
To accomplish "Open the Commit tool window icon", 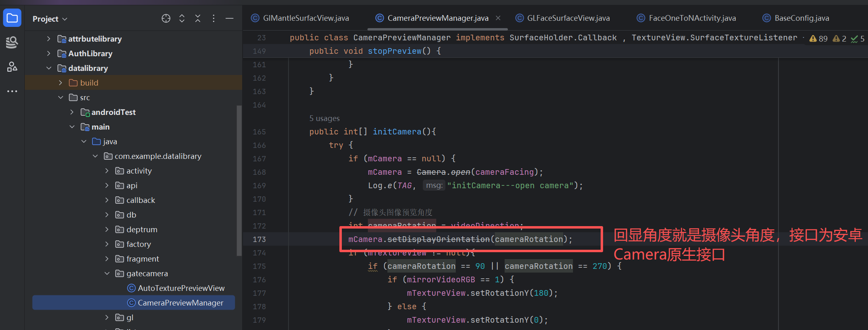I will click(x=12, y=42).
